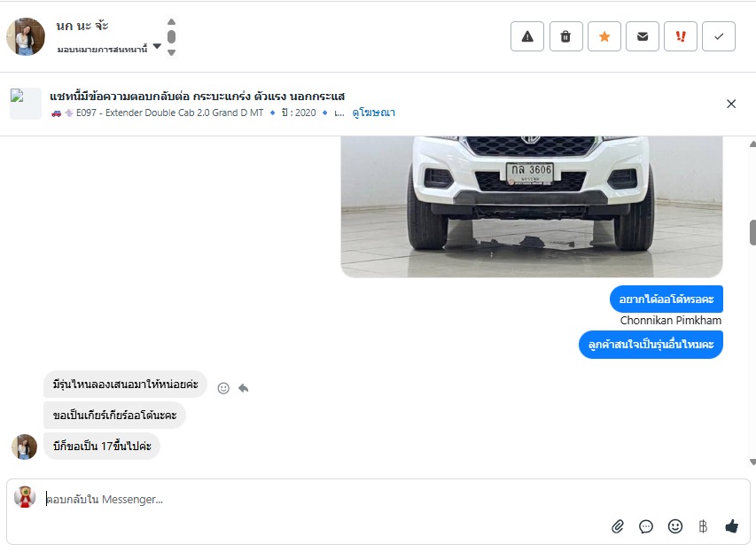756x552 pixels.
Task: Click customer avatar beside last message
Action: pos(24,447)
